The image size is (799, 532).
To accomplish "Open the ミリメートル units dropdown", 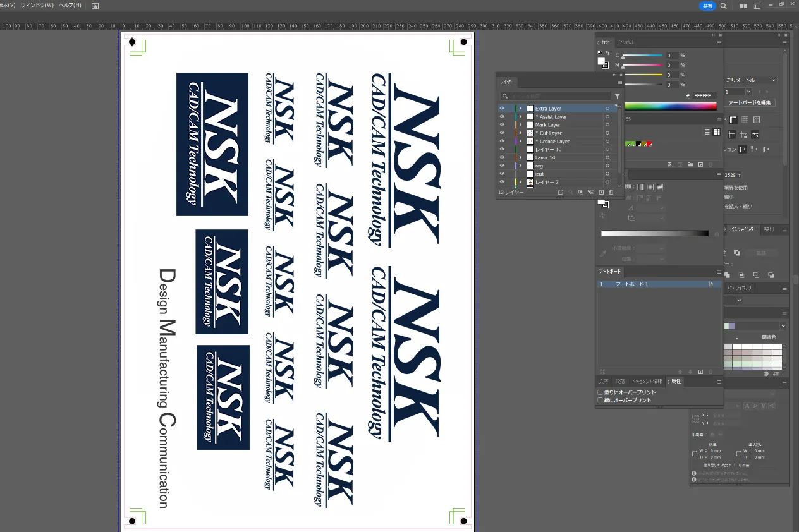I will tap(750, 80).
